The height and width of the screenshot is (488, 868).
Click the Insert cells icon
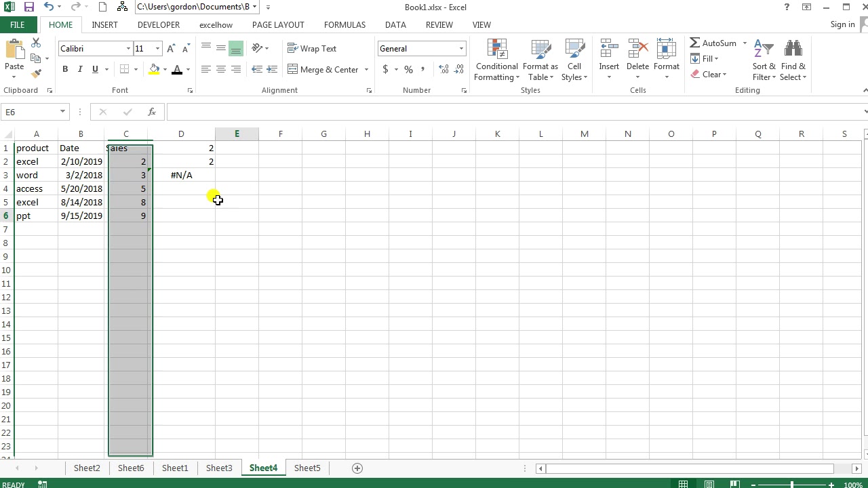pyautogui.click(x=609, y=50)
